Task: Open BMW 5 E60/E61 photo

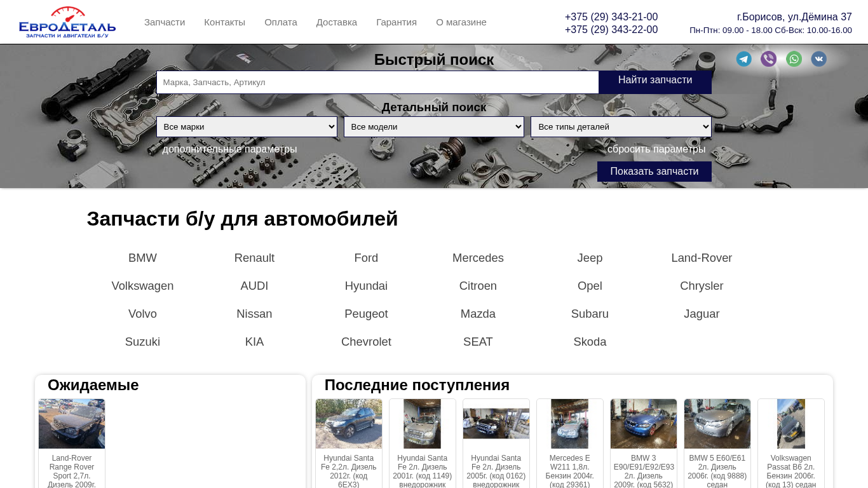Action: [717, 424]
